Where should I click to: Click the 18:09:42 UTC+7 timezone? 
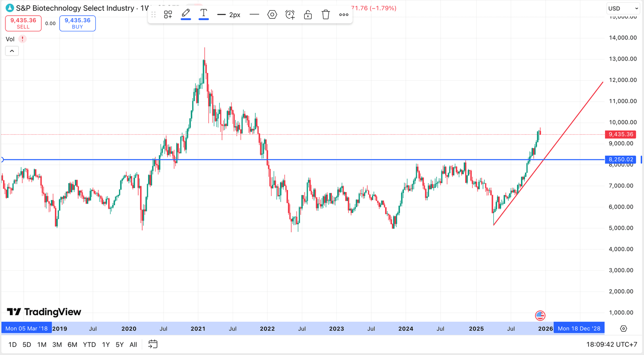(611, 345)
